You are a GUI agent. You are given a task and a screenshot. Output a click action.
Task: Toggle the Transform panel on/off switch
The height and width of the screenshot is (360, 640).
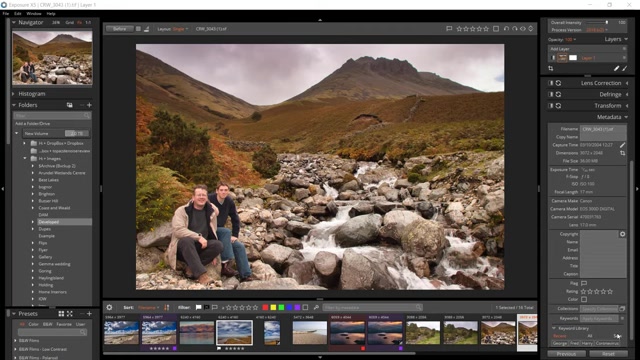click(x=551, y=106)
